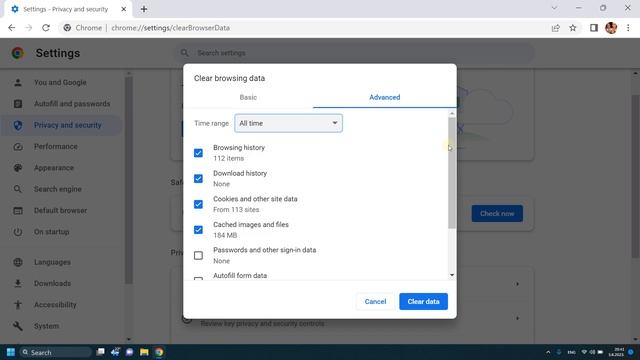
Task: Click the back navigation arrow
Action: point(11,28)
